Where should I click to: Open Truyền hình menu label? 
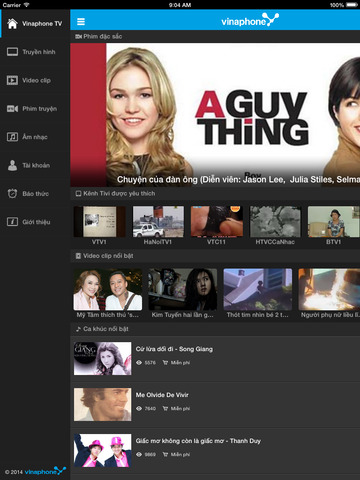(39, 52)
